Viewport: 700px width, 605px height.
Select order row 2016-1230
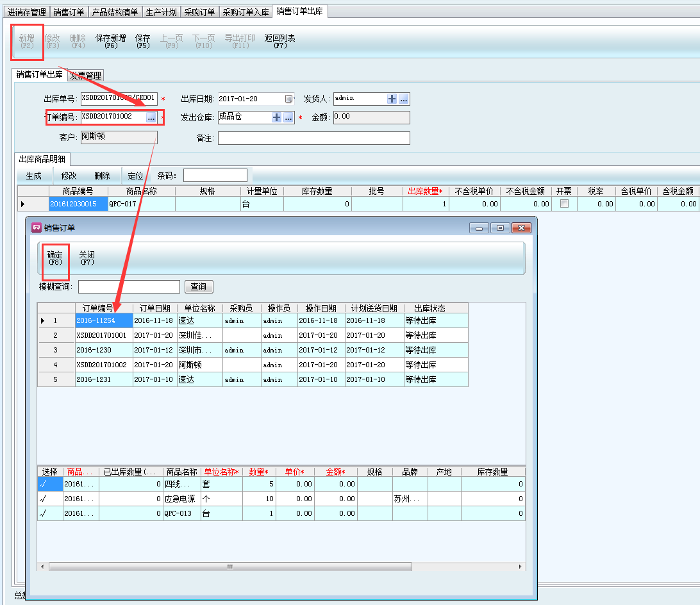253,350
